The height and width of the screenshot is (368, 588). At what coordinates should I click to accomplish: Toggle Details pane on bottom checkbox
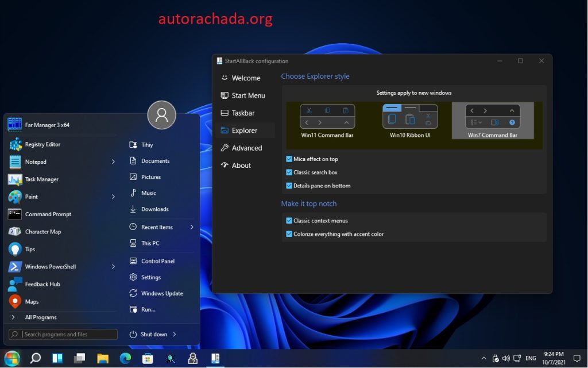tap(289, 186)
